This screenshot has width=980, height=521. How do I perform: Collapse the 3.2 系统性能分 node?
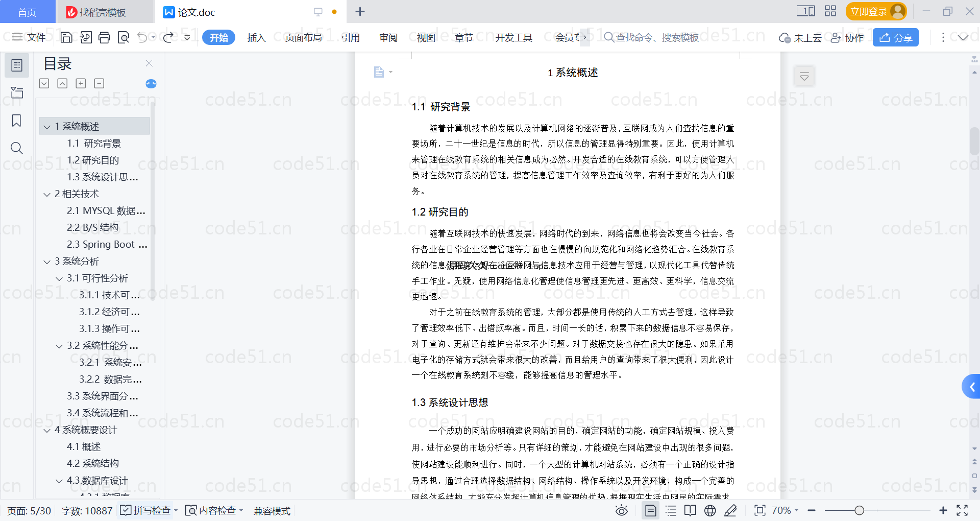pos(59,346)
